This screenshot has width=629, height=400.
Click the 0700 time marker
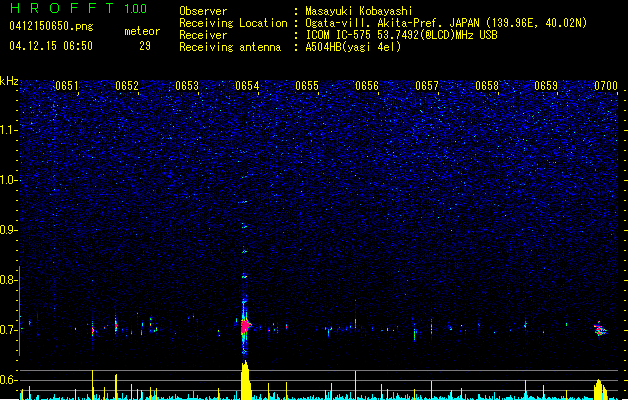point(606,86)
